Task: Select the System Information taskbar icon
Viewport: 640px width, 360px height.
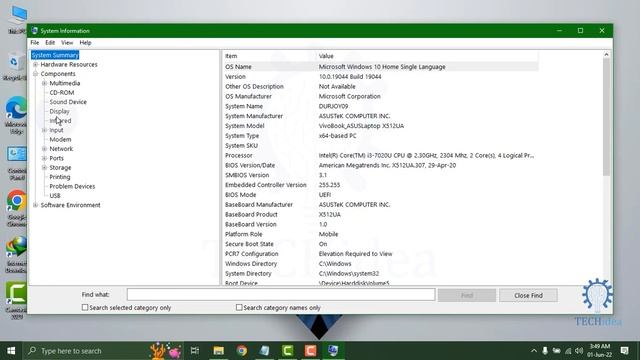Action: tap(333, 351)
